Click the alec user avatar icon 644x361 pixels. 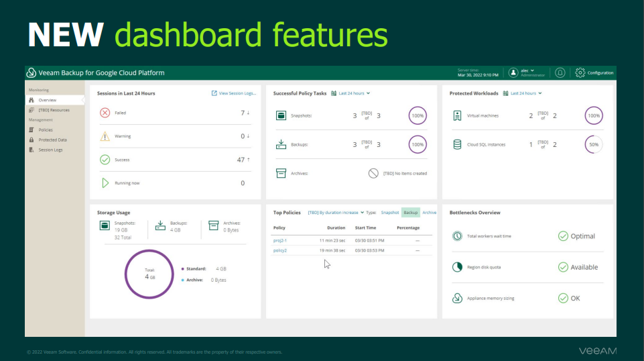[513, 72]
